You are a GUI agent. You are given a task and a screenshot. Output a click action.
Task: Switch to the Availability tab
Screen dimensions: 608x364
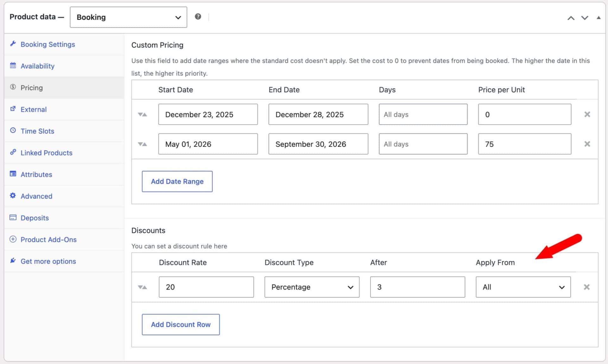tap(64, 66)
